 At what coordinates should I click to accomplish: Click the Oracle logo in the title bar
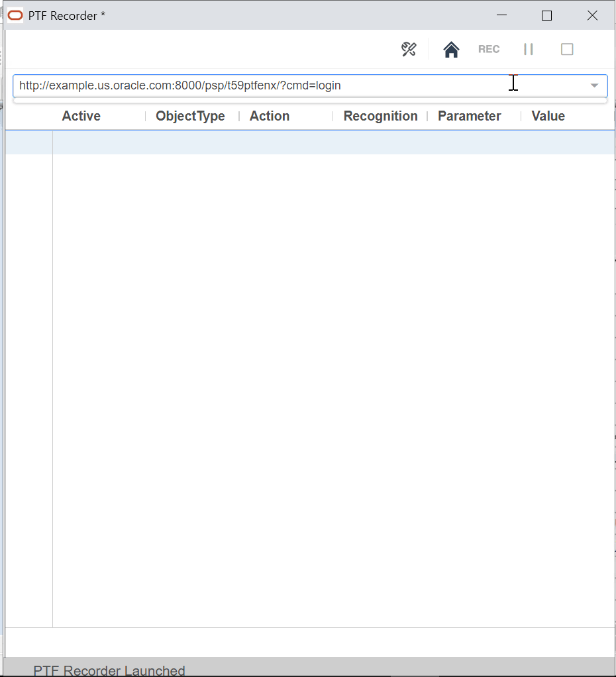[15, 15]
